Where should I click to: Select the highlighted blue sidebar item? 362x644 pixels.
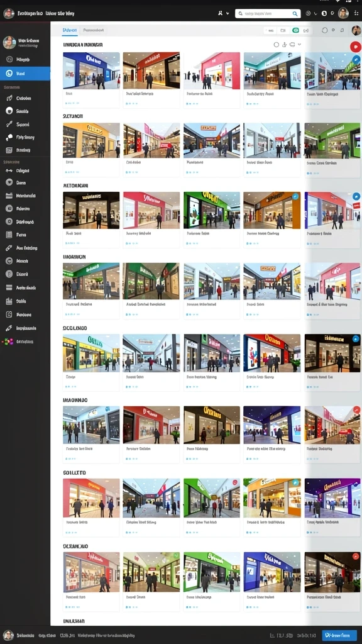click(x=25, y=74)
